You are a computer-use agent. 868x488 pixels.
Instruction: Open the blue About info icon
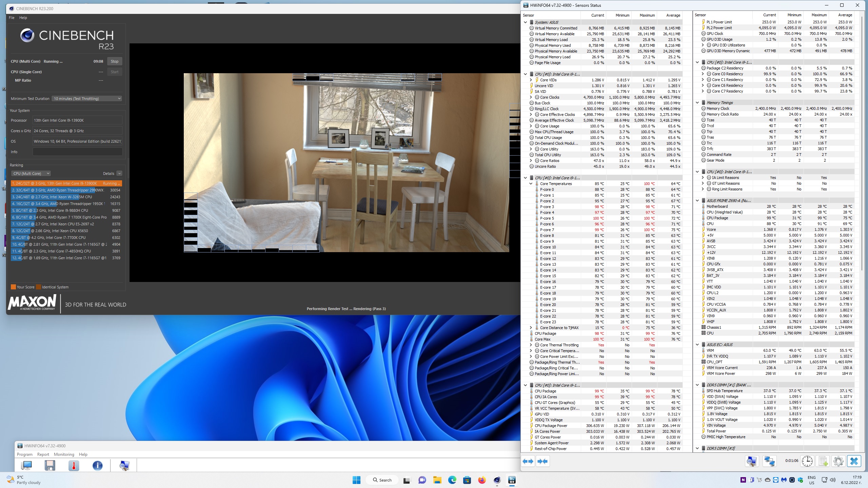[x=97, y=466]
